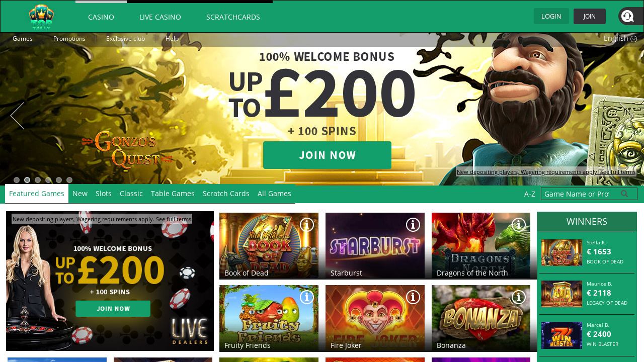644x362 pixels.
Task: Click the Top Tally casino logo
Action: [42, 17]
